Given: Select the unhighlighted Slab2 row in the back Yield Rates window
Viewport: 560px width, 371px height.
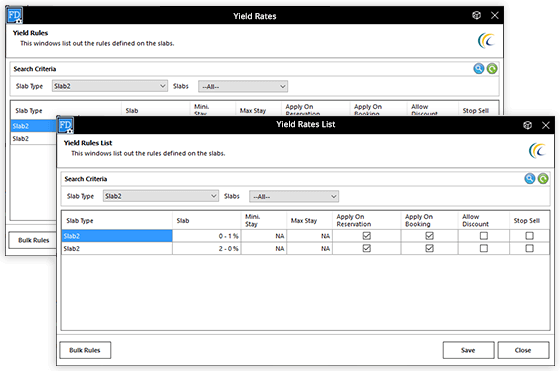Looking at the screenshot, I should pyautogui.click(x=34, y=139).
